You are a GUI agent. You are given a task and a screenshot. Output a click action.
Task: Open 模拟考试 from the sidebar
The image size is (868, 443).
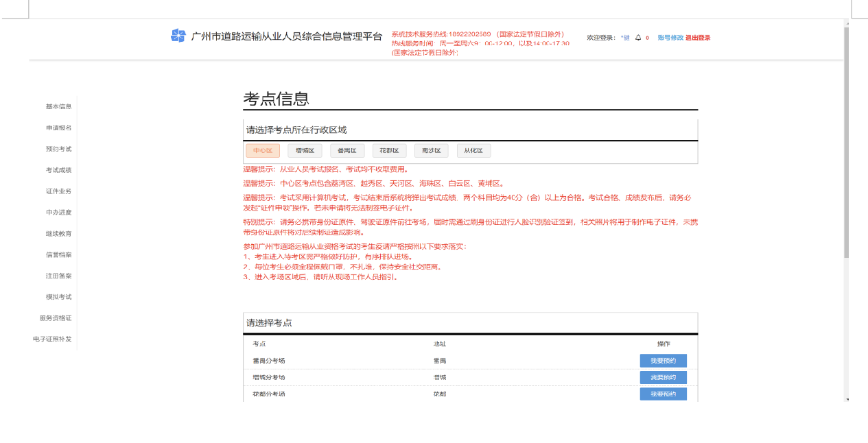point(58,297)
